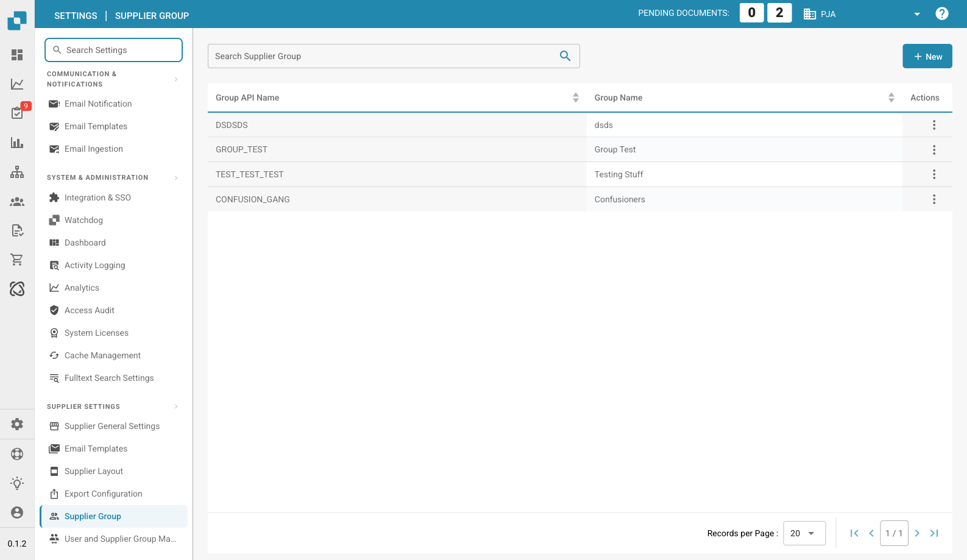Viewport: 967px width, 560px height.
Task: Go to the first page of records
Action: point(854,533)
